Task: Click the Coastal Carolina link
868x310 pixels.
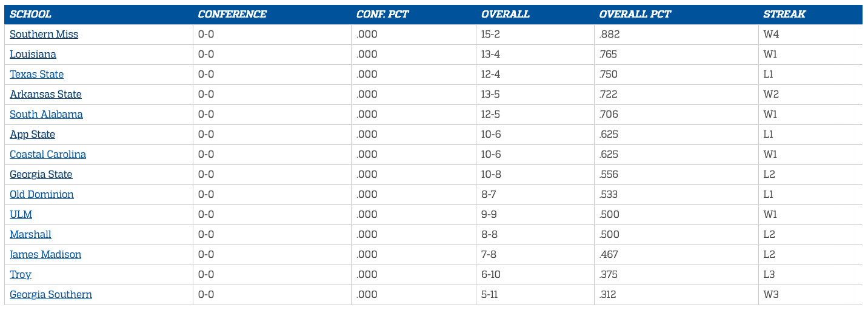Action: tap(48, 155)
